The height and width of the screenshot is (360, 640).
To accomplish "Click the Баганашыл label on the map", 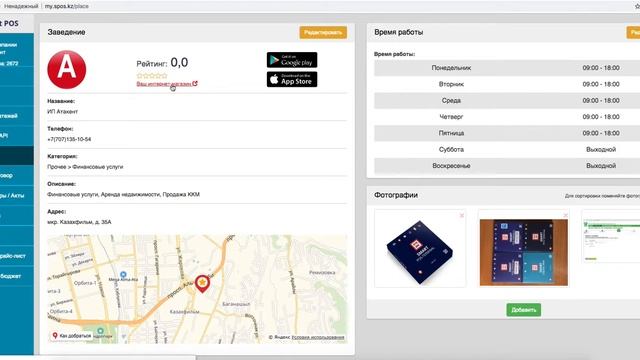I will (236, 304).
